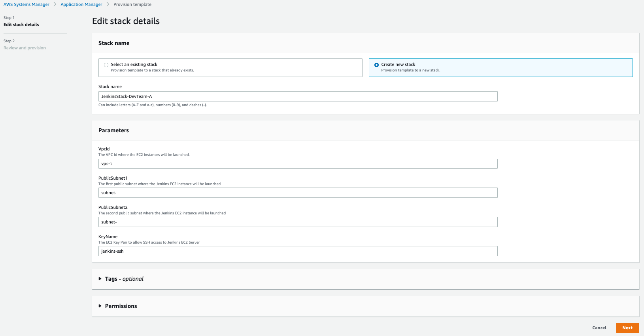The height and width of the screenshot is (336, 644).
Task: Click into the VpcId input field
Action: coord(298,163)
